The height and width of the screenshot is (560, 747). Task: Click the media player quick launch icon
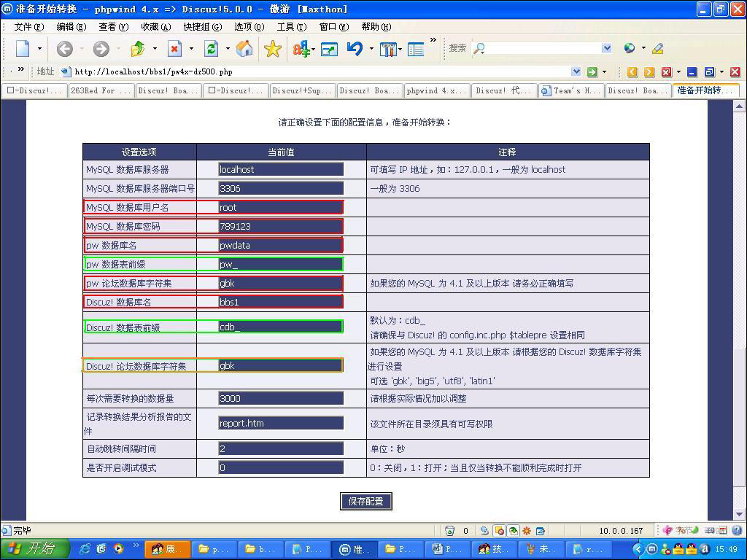pyautogui.click(x=117, y=548)
